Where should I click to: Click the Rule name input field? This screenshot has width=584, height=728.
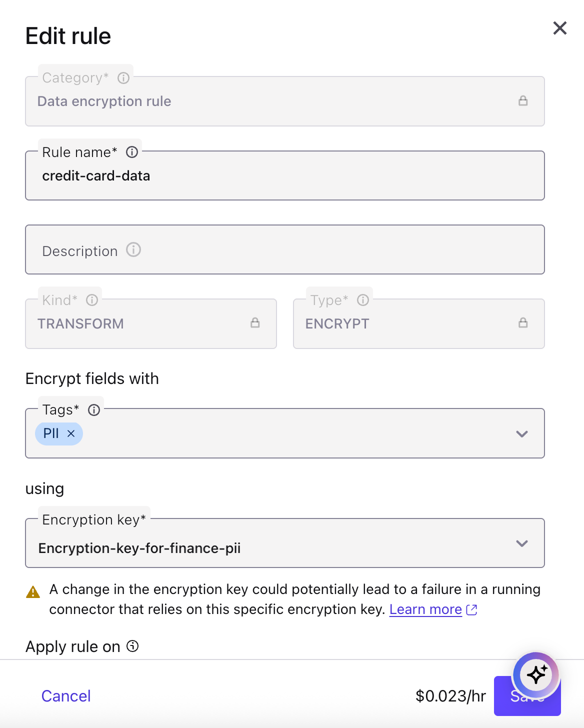[x=285, y=176]
